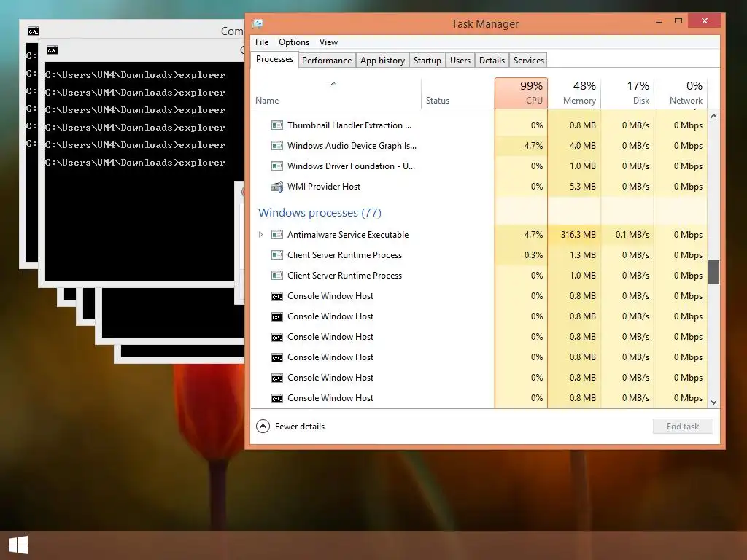The height and width of the screenshot is (560, 747).
Task: Click the 0.1 MB/s disk value
Action: (632, 234)
